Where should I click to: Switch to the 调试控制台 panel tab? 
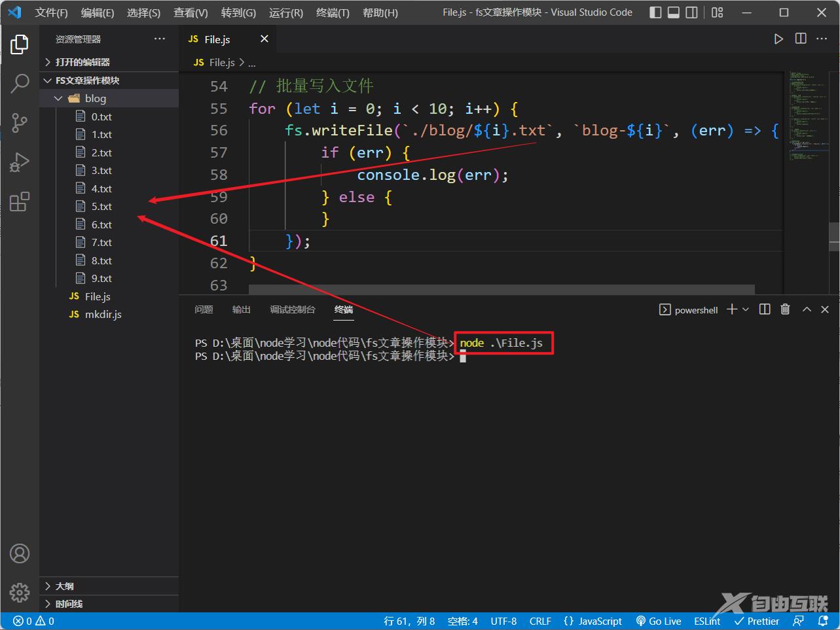pos(293,309)
